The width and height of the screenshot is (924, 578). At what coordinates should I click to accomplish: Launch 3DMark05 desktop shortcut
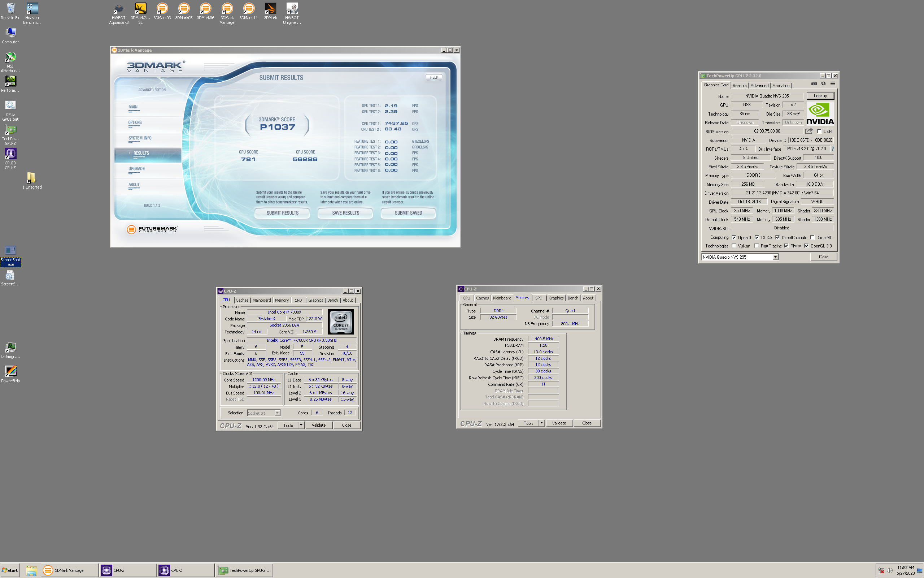[184, 12]
